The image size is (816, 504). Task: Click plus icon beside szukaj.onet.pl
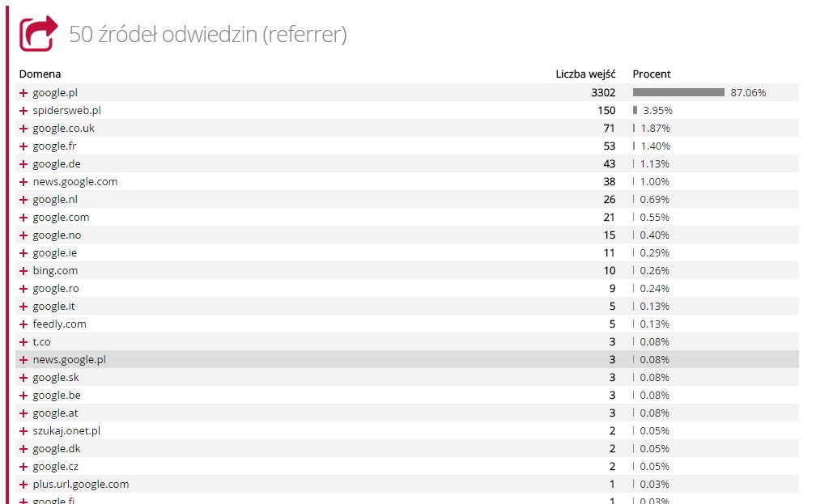pos(23,431)
